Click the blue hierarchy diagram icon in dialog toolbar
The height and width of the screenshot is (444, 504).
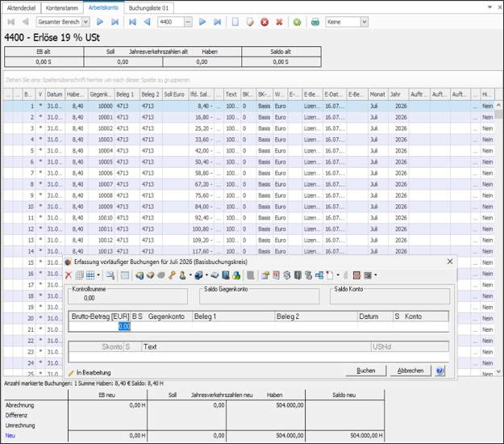[319, 275]
